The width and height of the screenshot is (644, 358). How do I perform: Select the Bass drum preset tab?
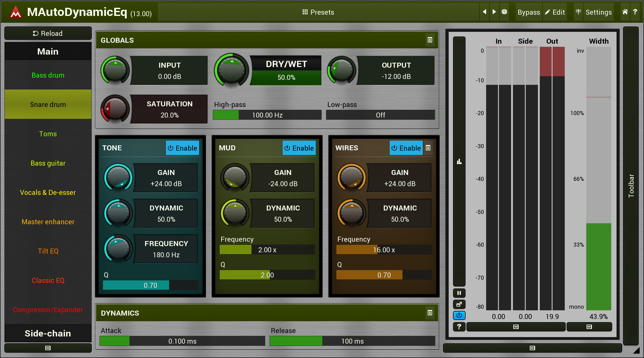point(48,75)
